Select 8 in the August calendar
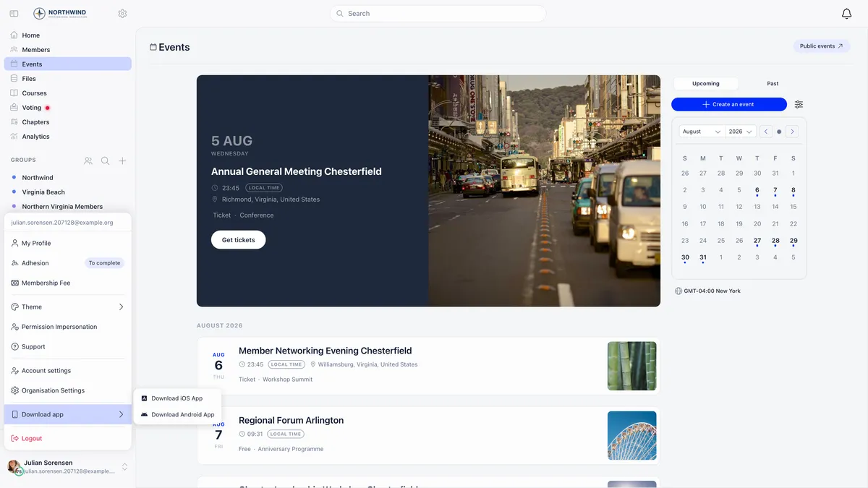Viewport: 868px width, 488px height. click(793, 191)
